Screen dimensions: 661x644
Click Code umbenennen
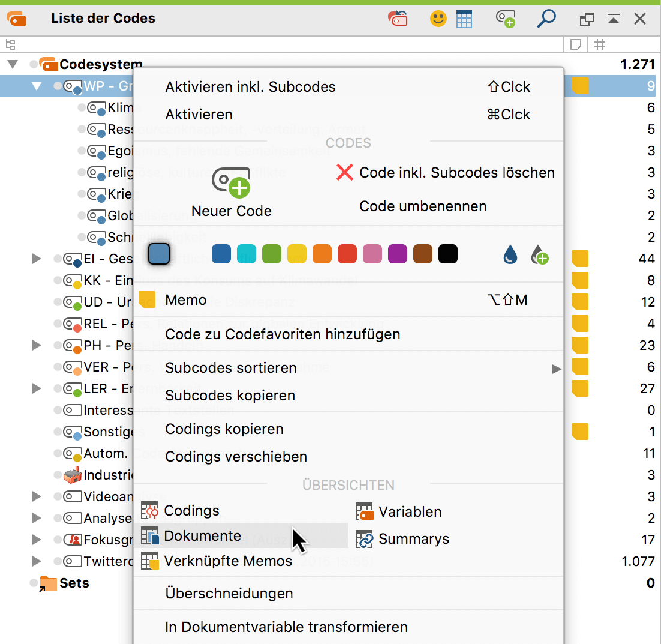coord(423,206)
